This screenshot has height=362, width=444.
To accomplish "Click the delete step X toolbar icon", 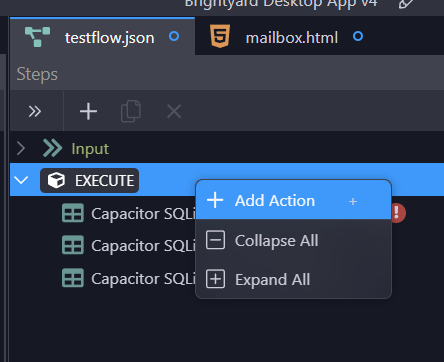I will [174, 111].
